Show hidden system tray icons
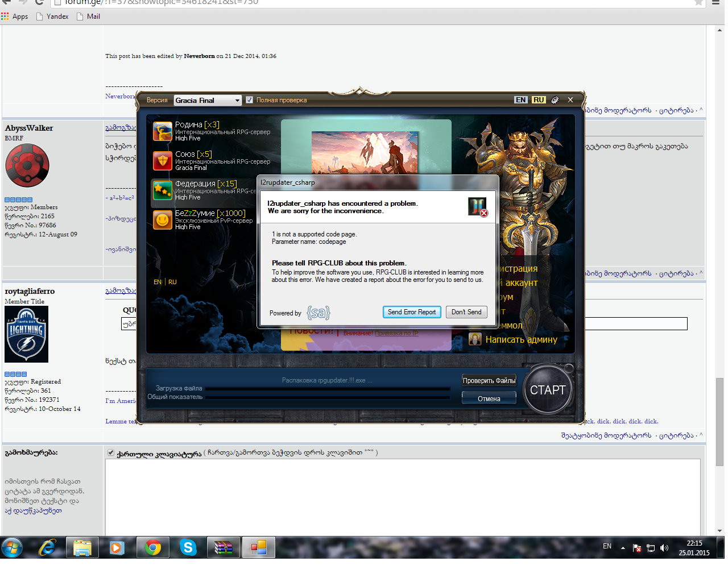Screen dimensions: 728x582 (623, 548)
